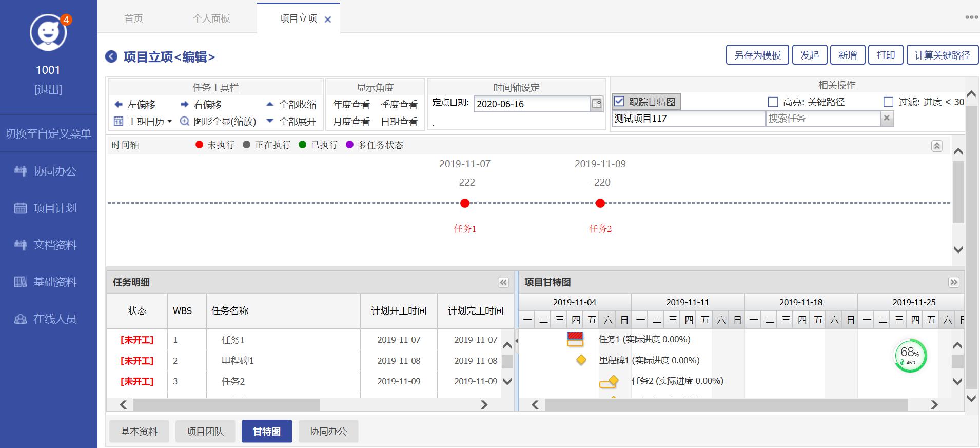Click the full-view zoom magnifier icon

point(185,121)
